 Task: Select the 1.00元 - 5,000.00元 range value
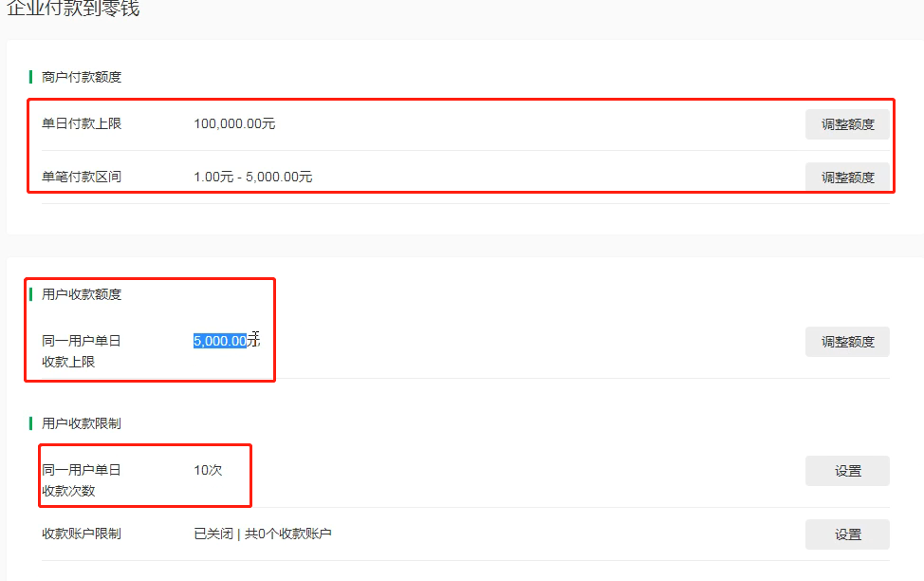252,177
